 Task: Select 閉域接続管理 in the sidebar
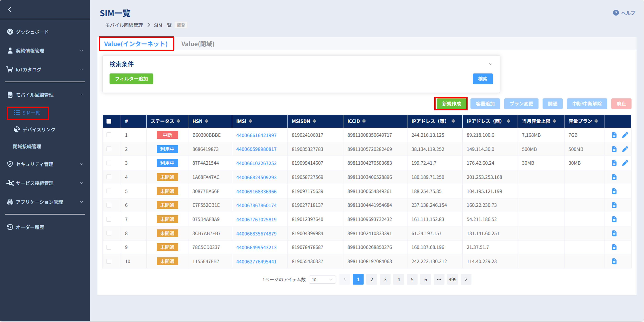click(27, 146)
